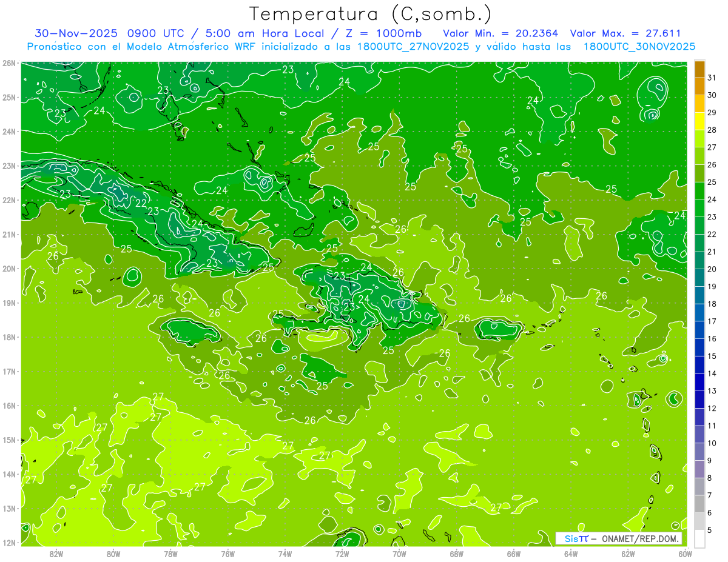Click the 74W longitude label

pyautogui.click(x=285, y=554)
